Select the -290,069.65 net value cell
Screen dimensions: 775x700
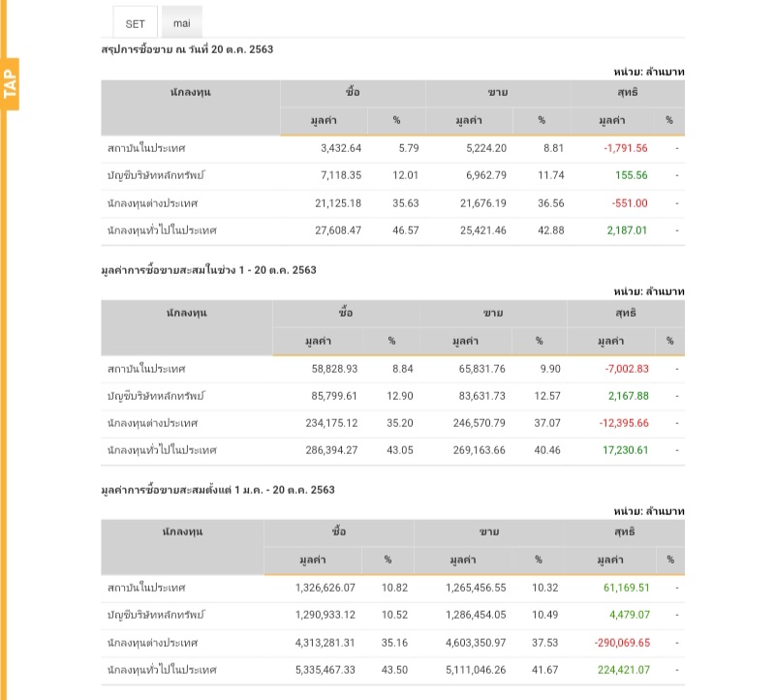(x=622, y=642)
